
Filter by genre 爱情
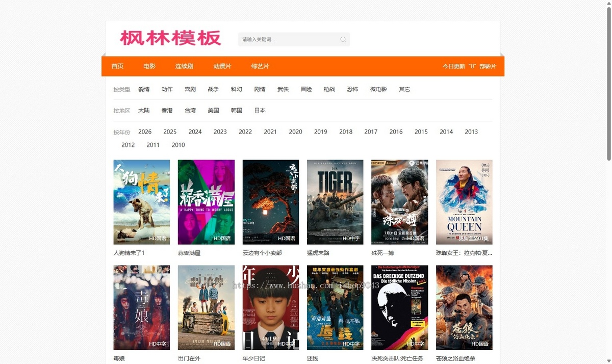pos(144,89)
